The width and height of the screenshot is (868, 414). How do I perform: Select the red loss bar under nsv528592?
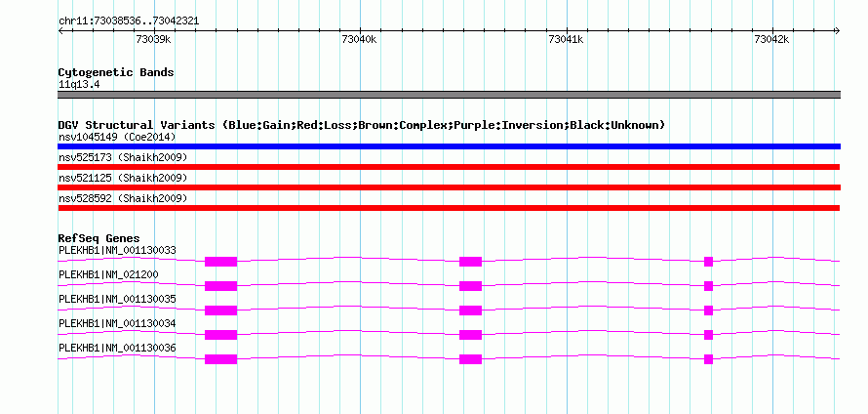coord(449,208)
